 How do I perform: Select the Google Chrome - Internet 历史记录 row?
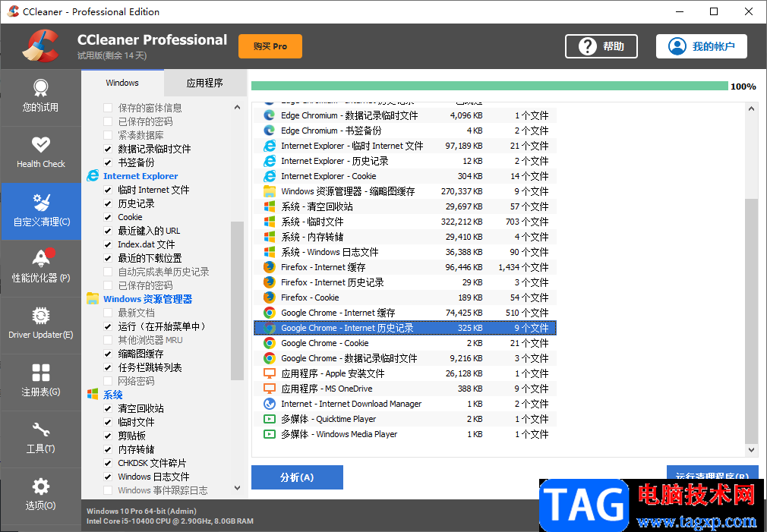tap(405, 328)
